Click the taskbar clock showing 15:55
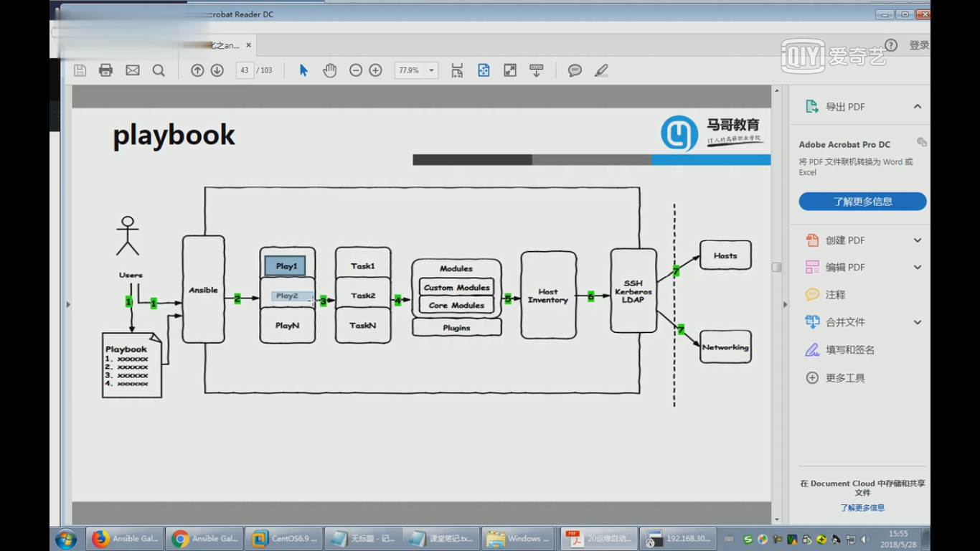The image size is (980, 551). [898, 539]
